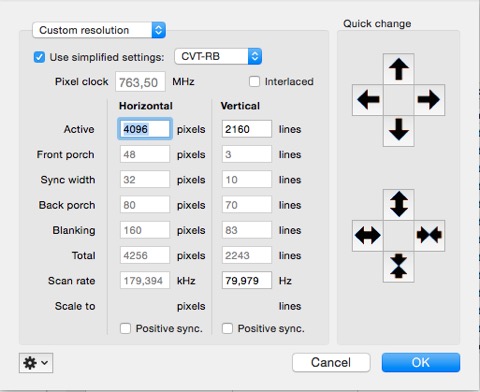
Task: Click vertical Blanking field 83
Action: [x=247, y=230]
